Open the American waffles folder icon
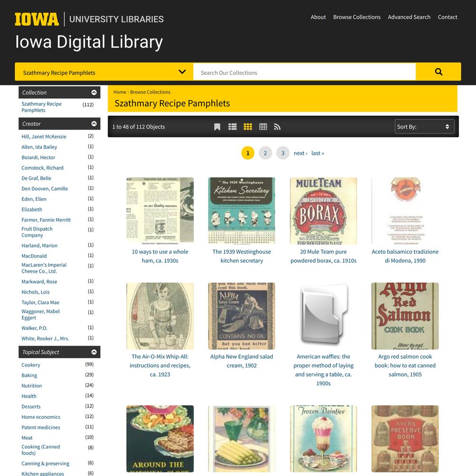This screenshot has width=476, height=476. (x=323, y=316)
